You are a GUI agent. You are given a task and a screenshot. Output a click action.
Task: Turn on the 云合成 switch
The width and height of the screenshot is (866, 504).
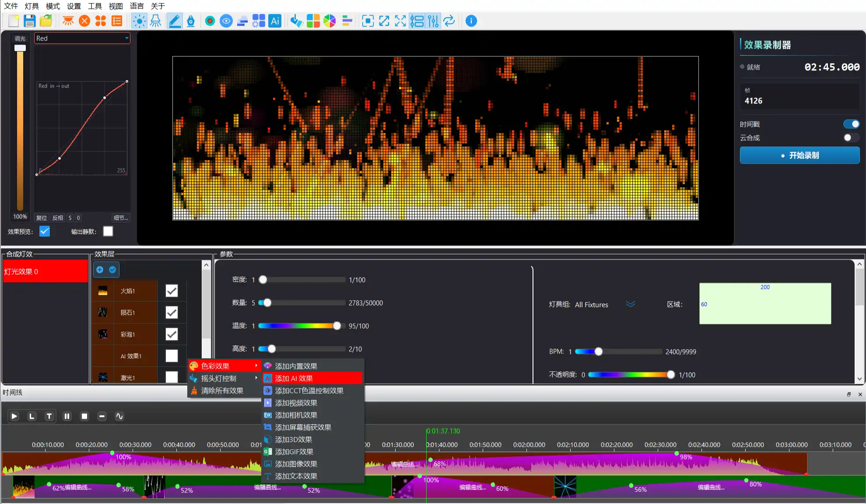[x=851, y=138]
